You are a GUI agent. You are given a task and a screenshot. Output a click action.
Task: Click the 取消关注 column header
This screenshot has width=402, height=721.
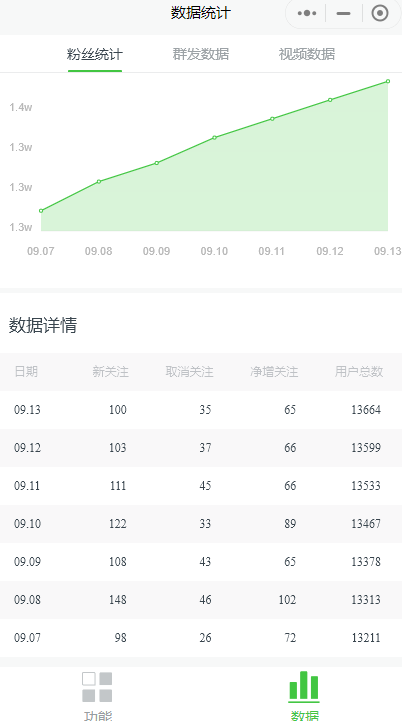(x=190, y=372)
